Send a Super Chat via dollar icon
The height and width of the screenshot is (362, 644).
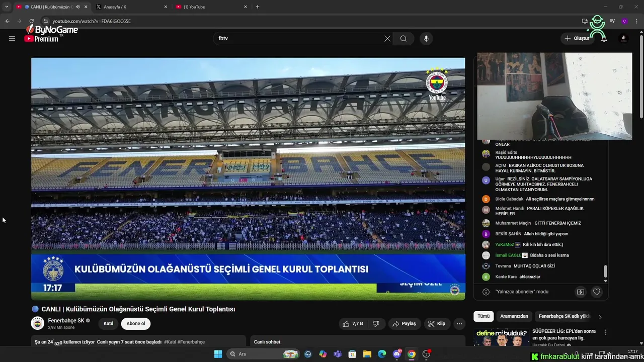click(581, 292)
